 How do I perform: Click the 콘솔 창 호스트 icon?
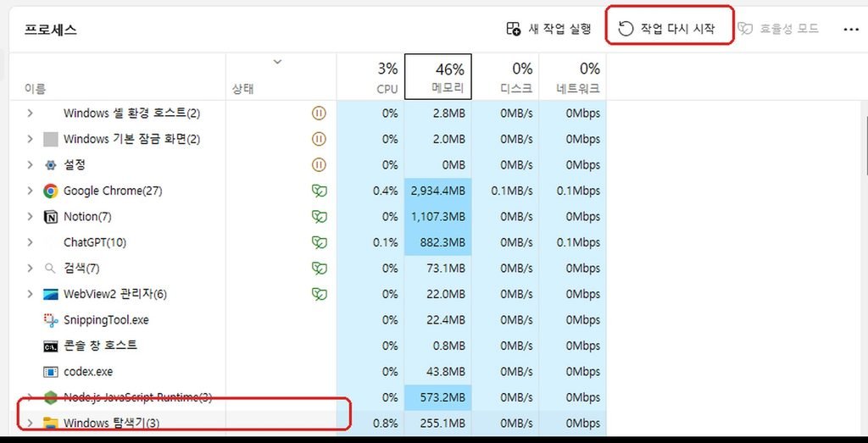[x=50, y=346]
